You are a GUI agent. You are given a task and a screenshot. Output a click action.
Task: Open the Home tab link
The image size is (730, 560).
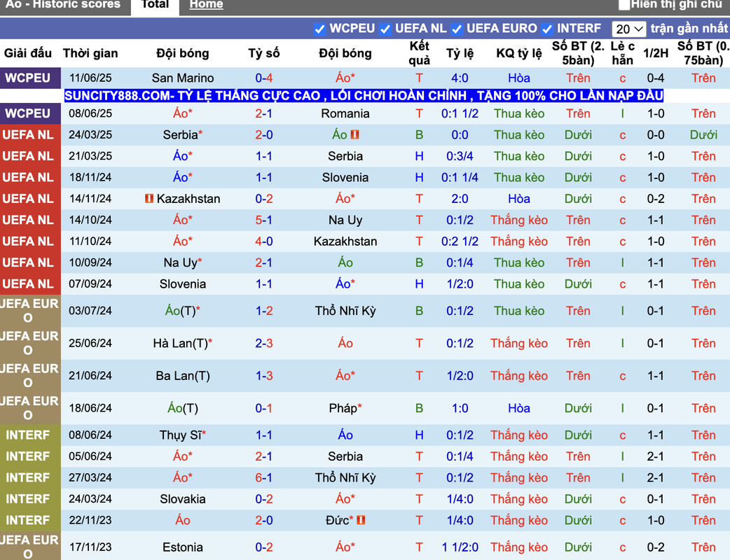(x=206, y=5)
